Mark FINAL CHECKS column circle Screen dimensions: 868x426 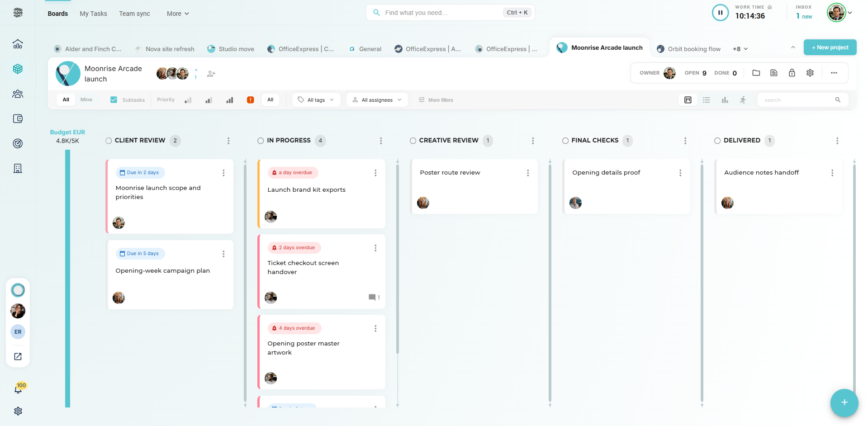click(x=565, y=141)
